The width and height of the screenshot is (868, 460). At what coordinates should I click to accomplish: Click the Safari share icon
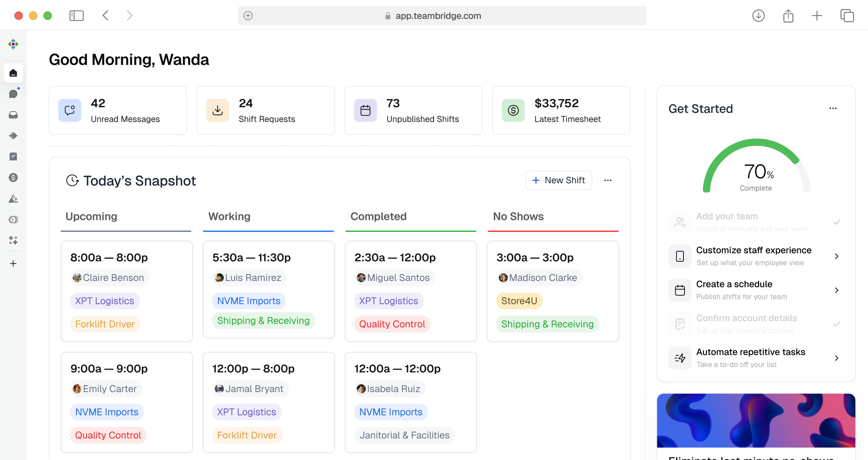coord(788,16)
